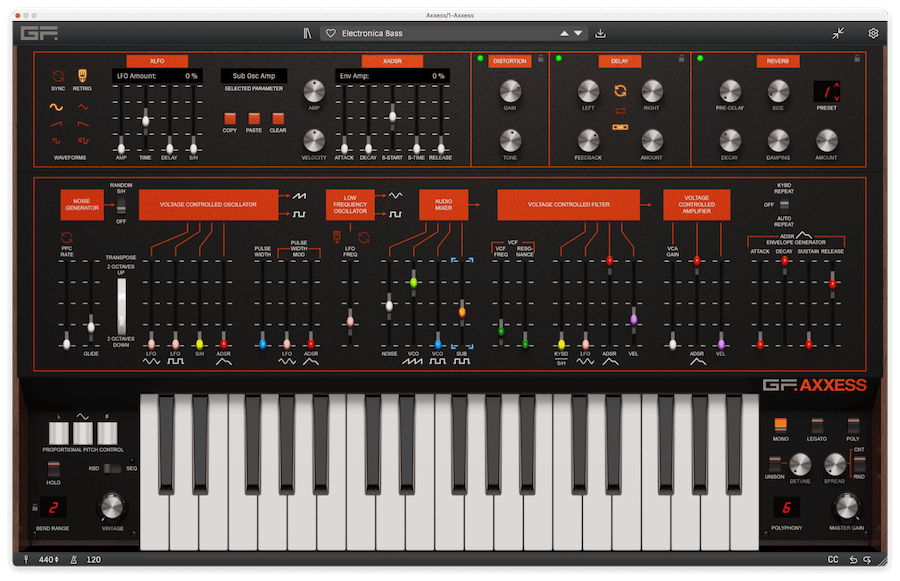Lock the Reverb section with padlock
The height and width of the screenshot is (581, 900).
(x=857, y=59)
